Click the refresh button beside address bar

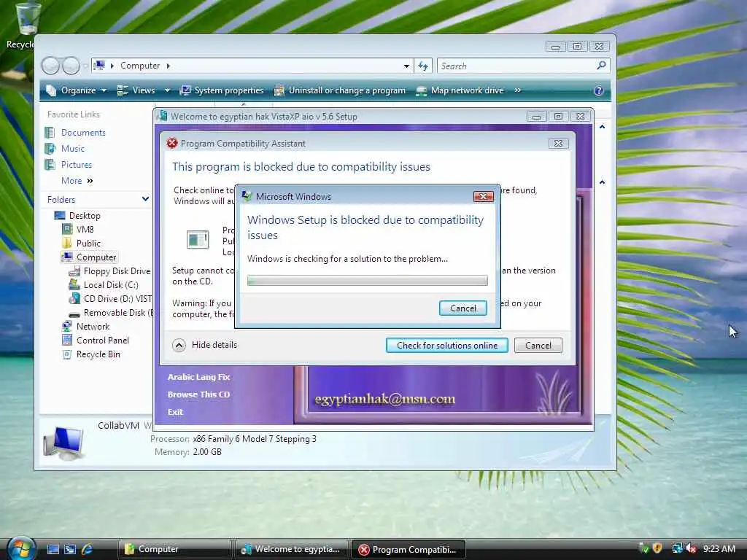tap(423, 66)
